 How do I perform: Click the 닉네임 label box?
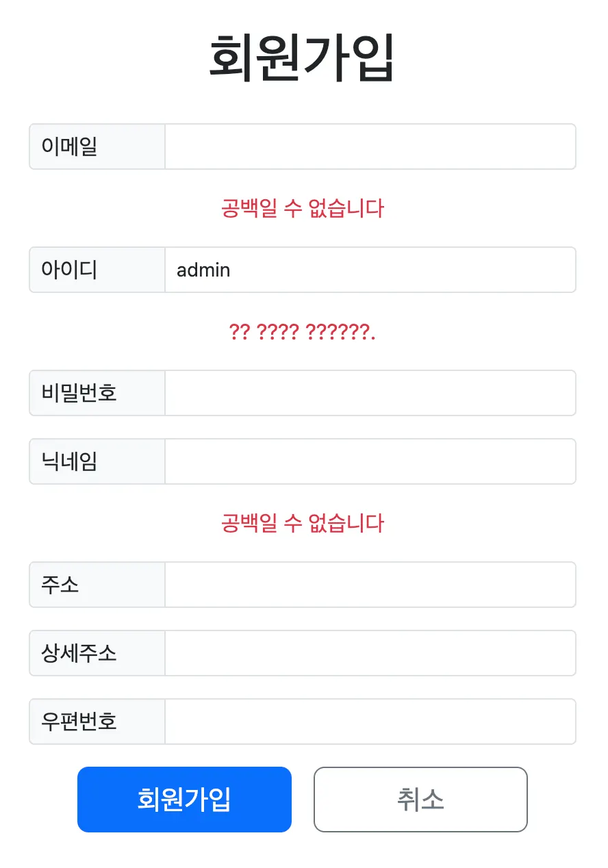[97, 461]
